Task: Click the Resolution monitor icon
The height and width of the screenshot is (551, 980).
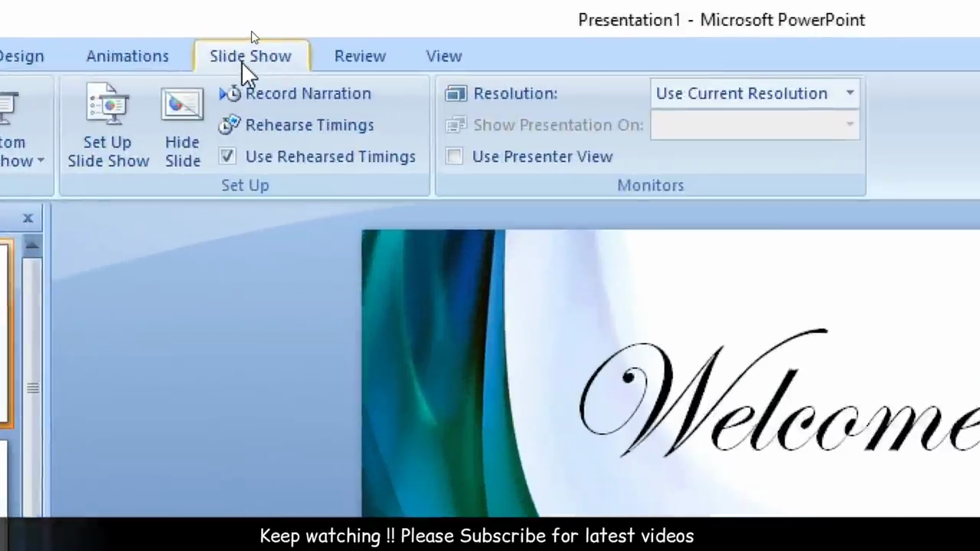Action: point(456,93)
